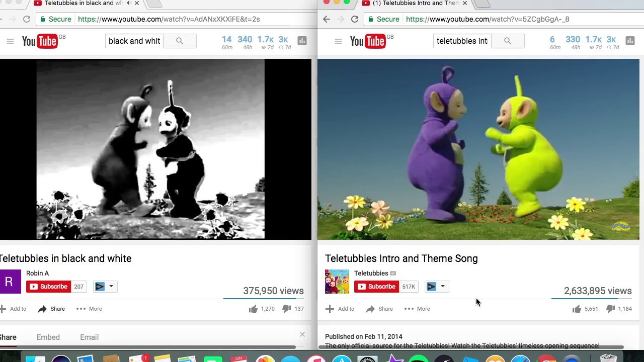Click search field containing 'teletubbies int'
644x362 pixels.
(462, 41)
